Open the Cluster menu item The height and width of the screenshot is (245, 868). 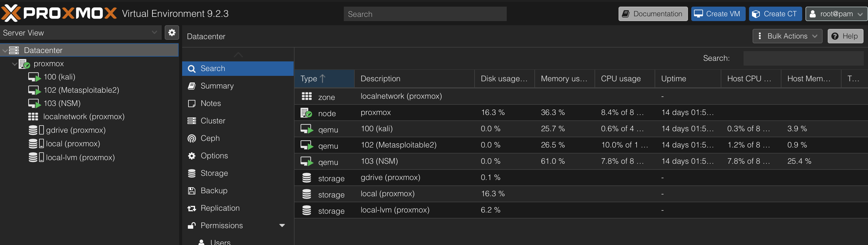(238, 121)
